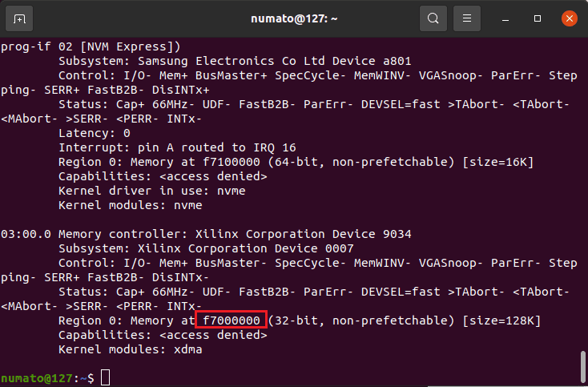Click the [size=128K] text
This screenshot has width=588, height=387.
tap(501, 320)
